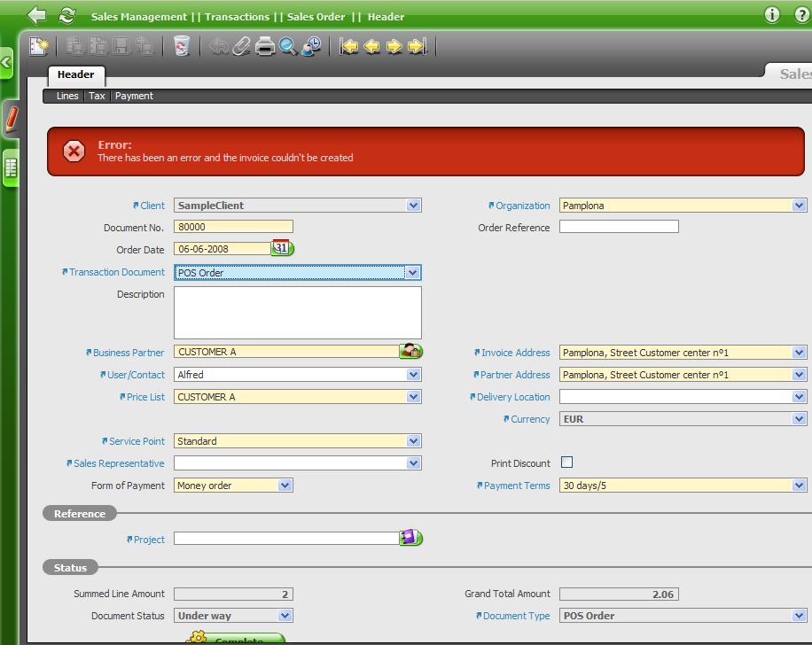Toggle the Print Discount checkbox

[x=566, y=462]
